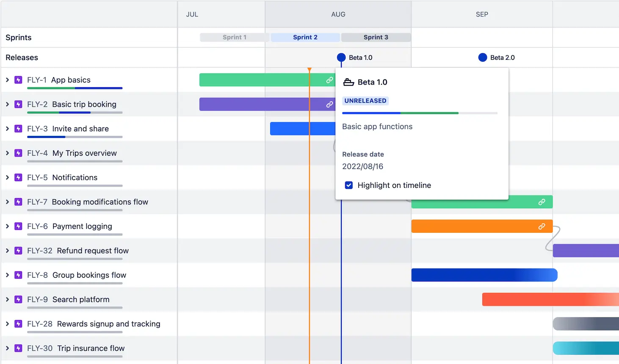Screen dimensions: 619x364
Task: Click the gray Rewards signup timeline bar
Action: 586,324
